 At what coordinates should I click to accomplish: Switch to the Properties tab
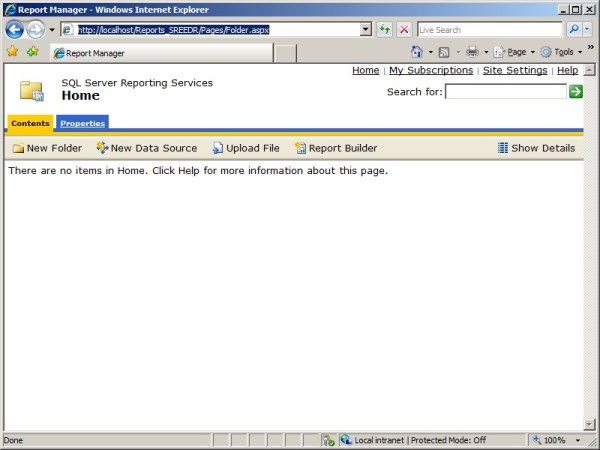(x=82, y=123)
